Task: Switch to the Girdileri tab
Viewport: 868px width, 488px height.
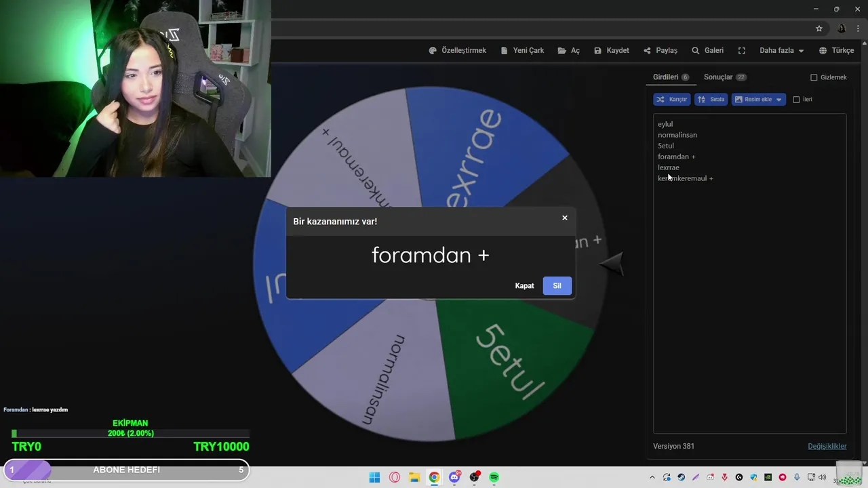Action: click(671, 77)
